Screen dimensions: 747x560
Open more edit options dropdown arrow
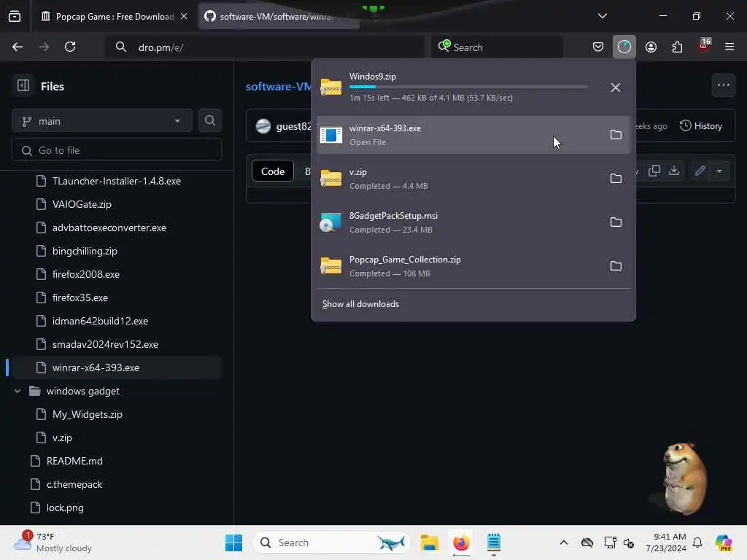(719, 171)
